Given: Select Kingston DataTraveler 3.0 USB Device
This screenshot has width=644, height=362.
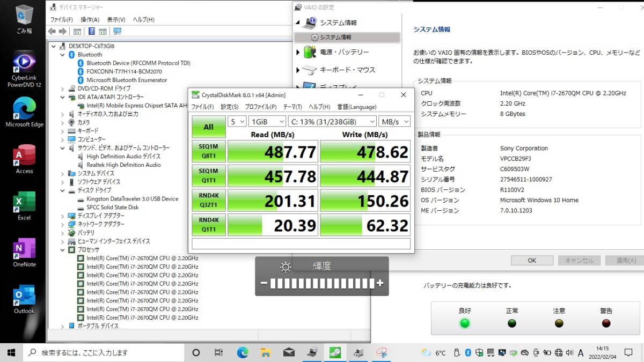Looking at the screenshot, I should coord(132,198).
